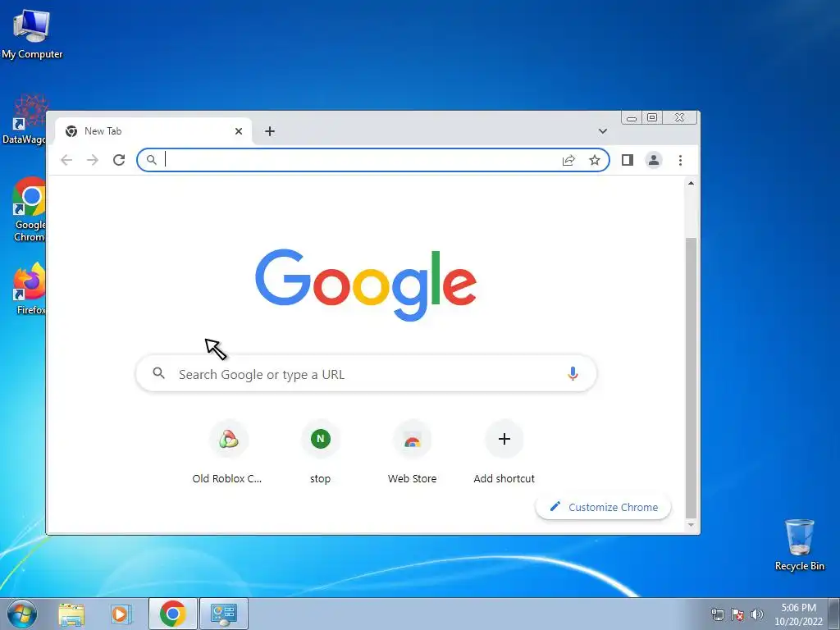Reload the current page

[119, 160]
